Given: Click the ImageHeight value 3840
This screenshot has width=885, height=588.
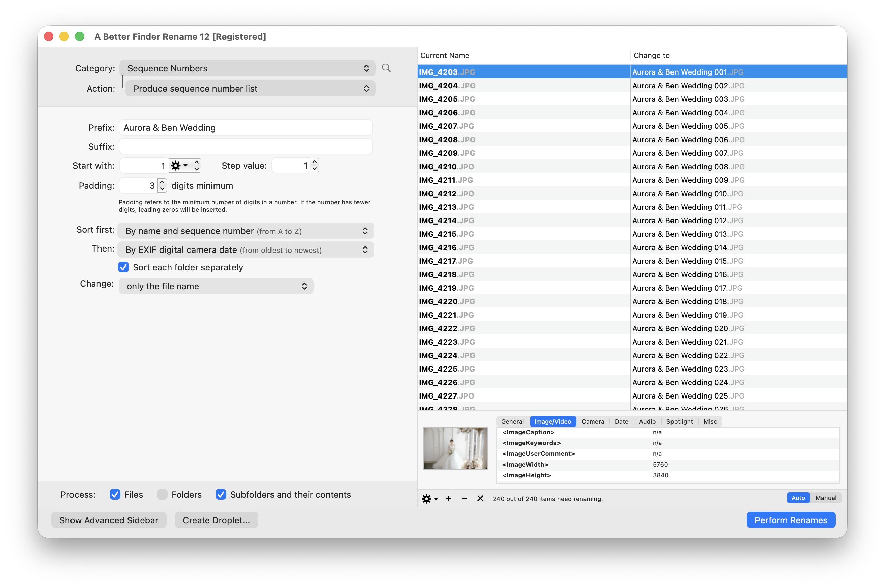Looking at the screenshot, I should (x=660, y=475).
